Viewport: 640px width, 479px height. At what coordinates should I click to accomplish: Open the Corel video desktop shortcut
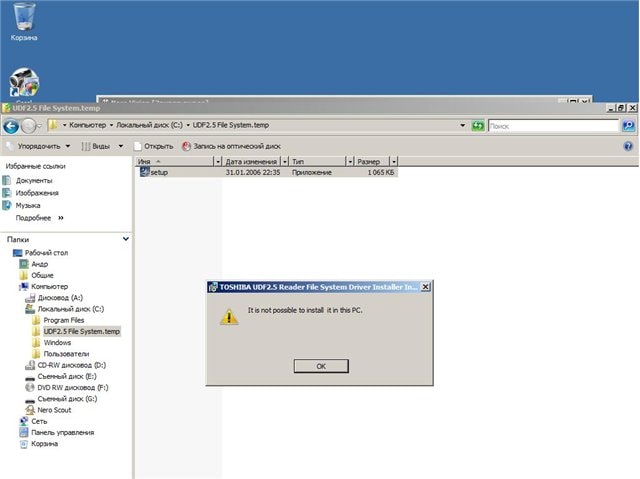[x=24, y=84]
